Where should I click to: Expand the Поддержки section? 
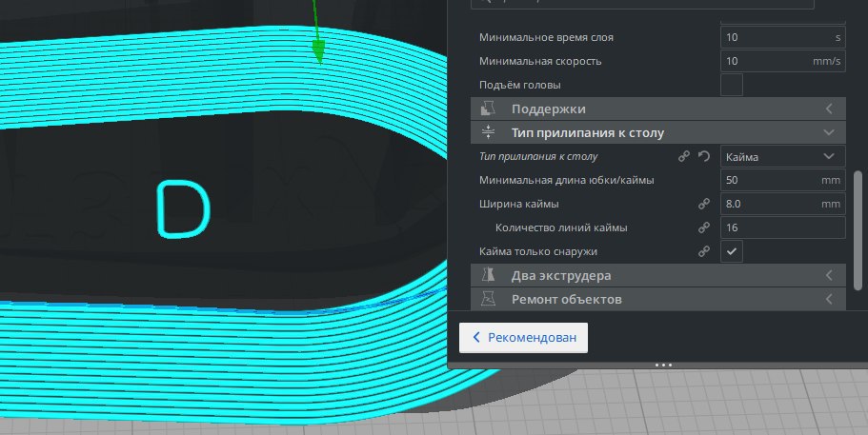pyautogui.click(x=829, y=109)
